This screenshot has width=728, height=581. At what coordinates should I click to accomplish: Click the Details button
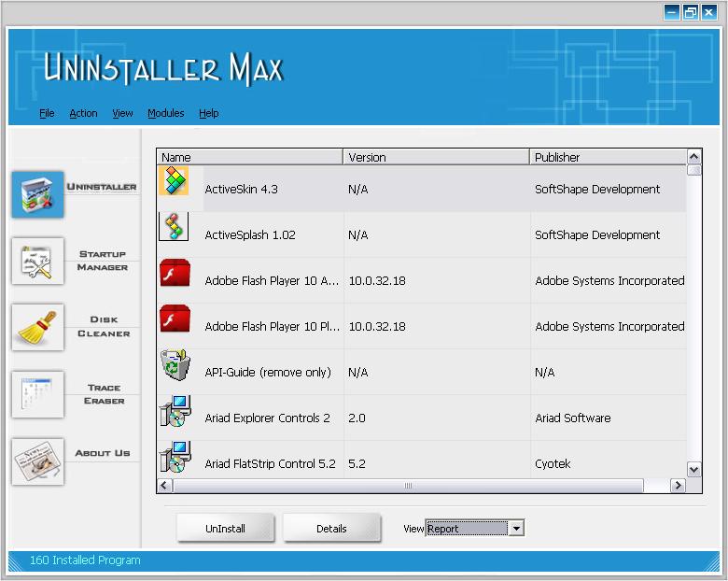point(332,528)
